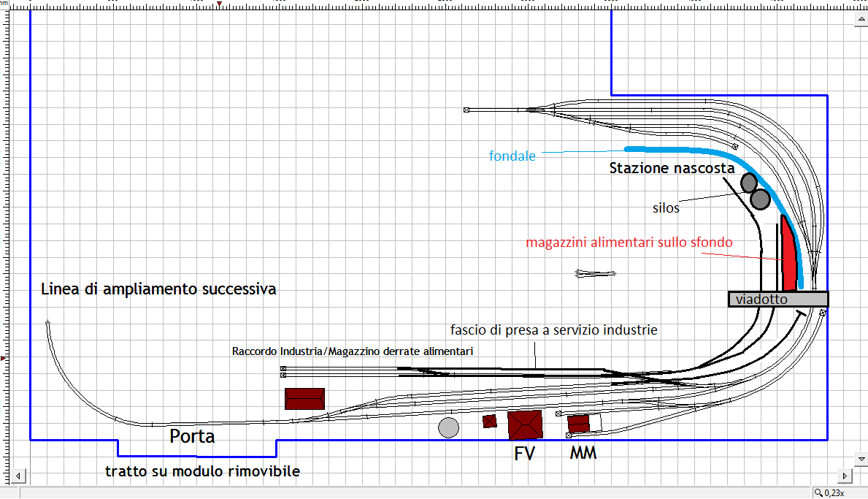
Task: Click the 'tratto su modulo rimovibile' label
Action: 202,471
